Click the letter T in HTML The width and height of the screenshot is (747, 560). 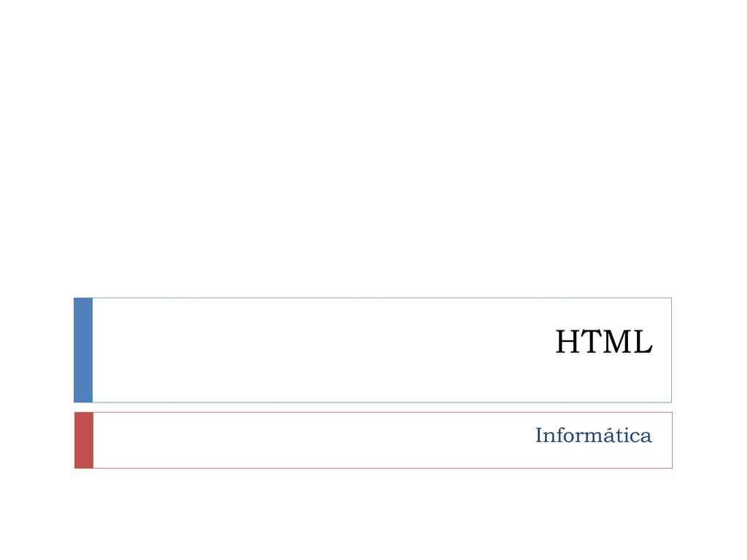[x=591, y=342]
